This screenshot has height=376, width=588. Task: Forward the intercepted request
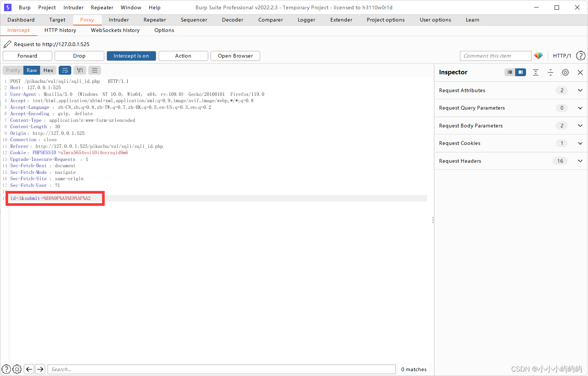tap(27, 56)
